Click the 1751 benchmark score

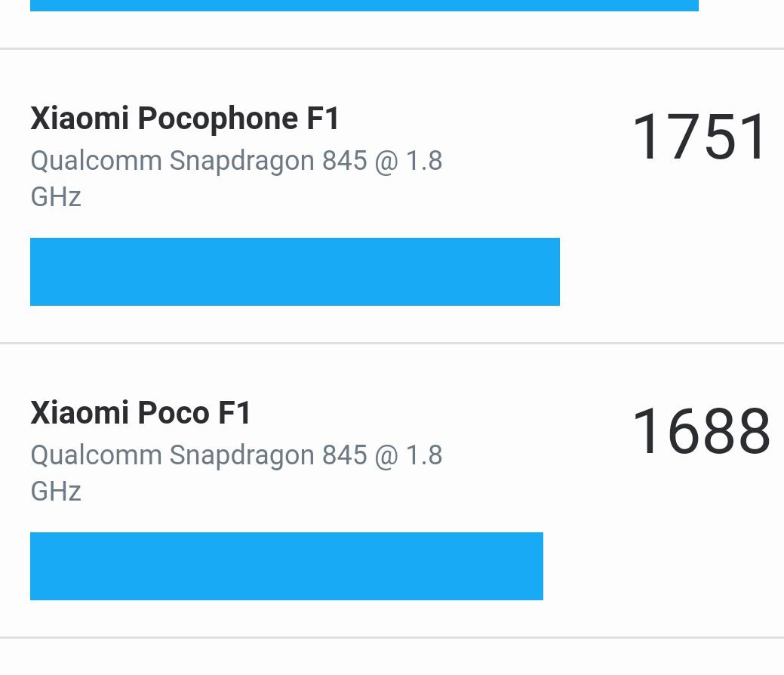pos(699,137)
